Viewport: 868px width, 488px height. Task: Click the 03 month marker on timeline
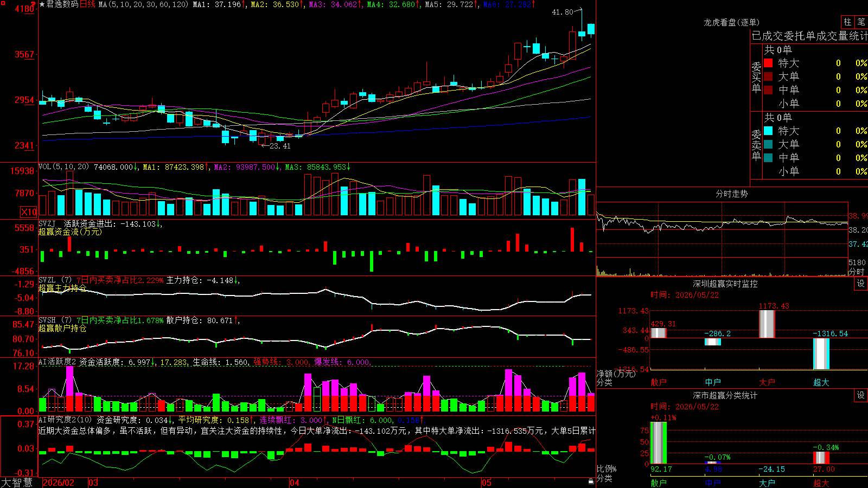93,483
